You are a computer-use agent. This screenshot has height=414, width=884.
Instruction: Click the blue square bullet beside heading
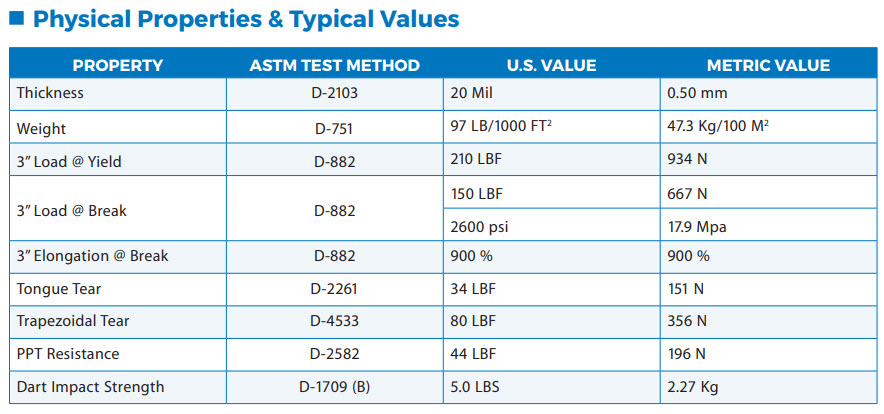click(16, 19)
